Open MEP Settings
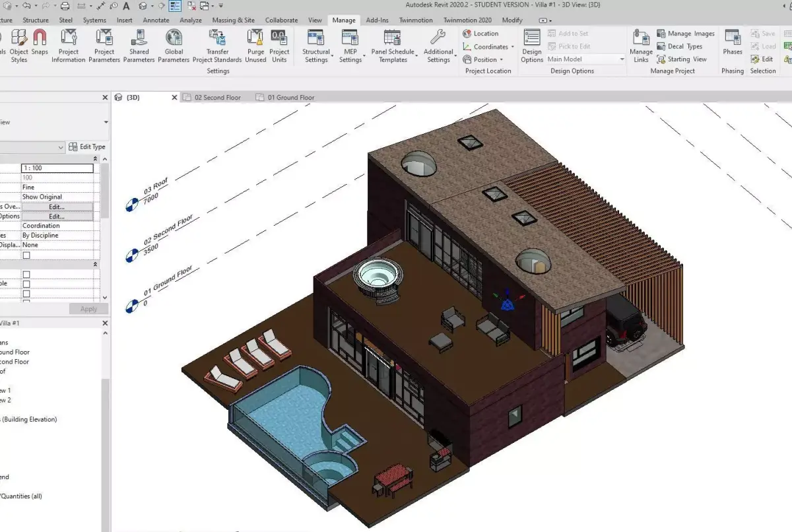 click(x=350, y=46)
